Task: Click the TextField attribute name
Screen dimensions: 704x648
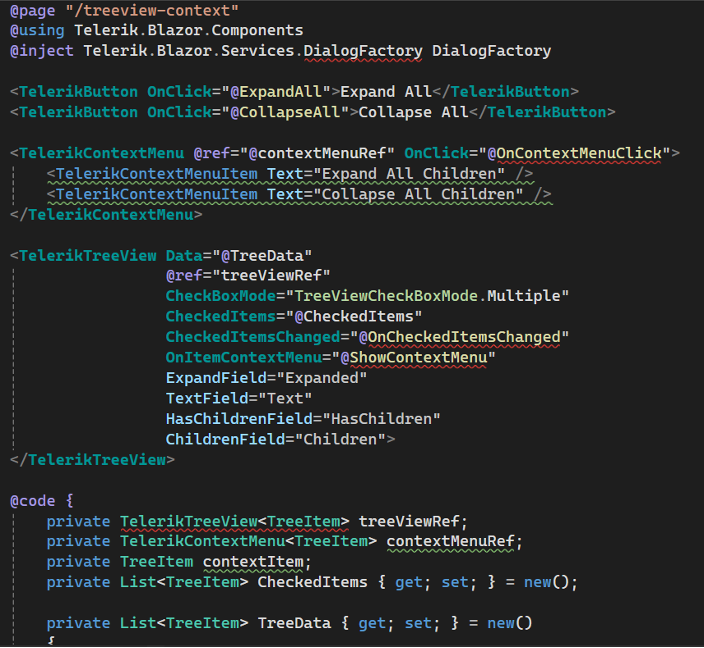Action: [207, 398]
